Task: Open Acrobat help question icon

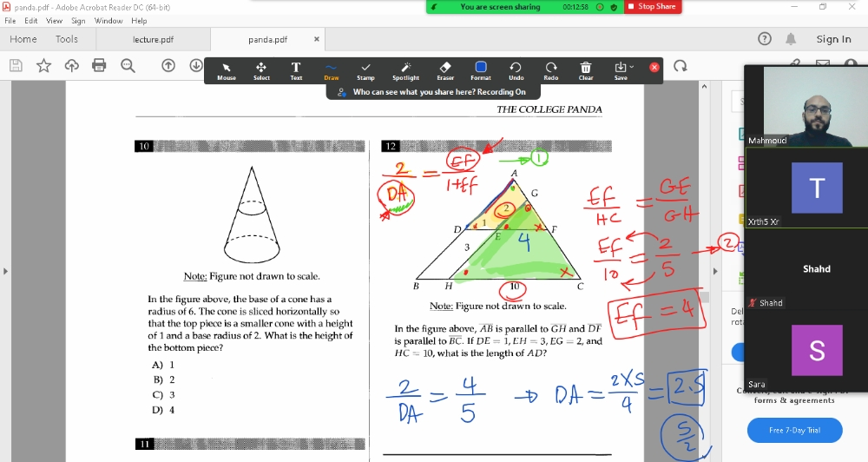Action: pyautogui.click(x=765, y=39)
